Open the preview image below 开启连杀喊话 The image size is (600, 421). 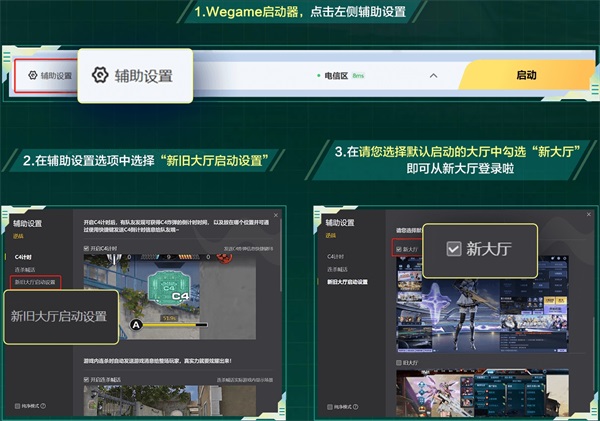pos(170,400)
